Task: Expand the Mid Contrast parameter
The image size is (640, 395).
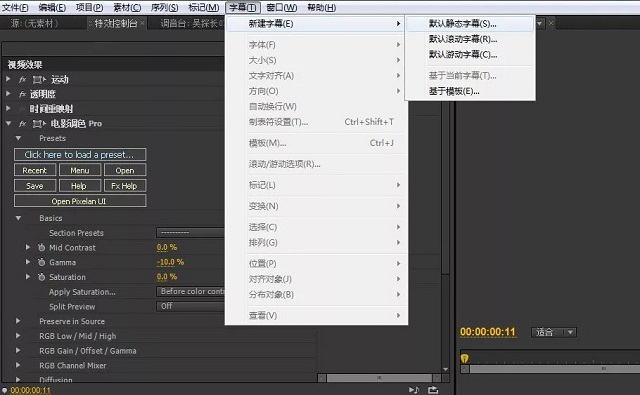Action: 28,247
